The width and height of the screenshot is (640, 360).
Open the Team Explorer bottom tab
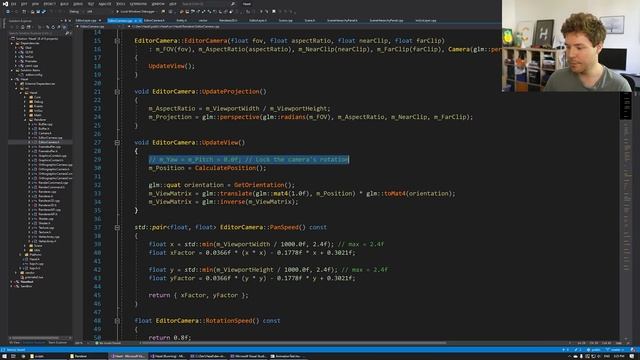(x=58, y=343)
